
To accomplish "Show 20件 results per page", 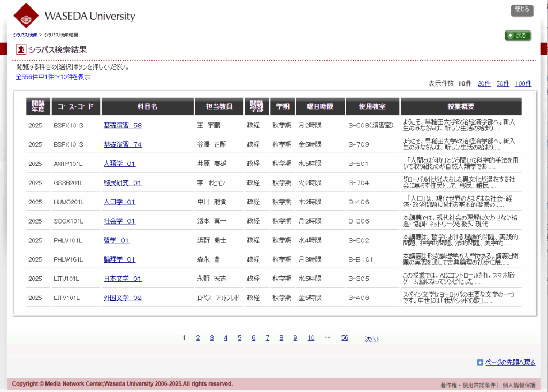I will click(x=483, y=83).
